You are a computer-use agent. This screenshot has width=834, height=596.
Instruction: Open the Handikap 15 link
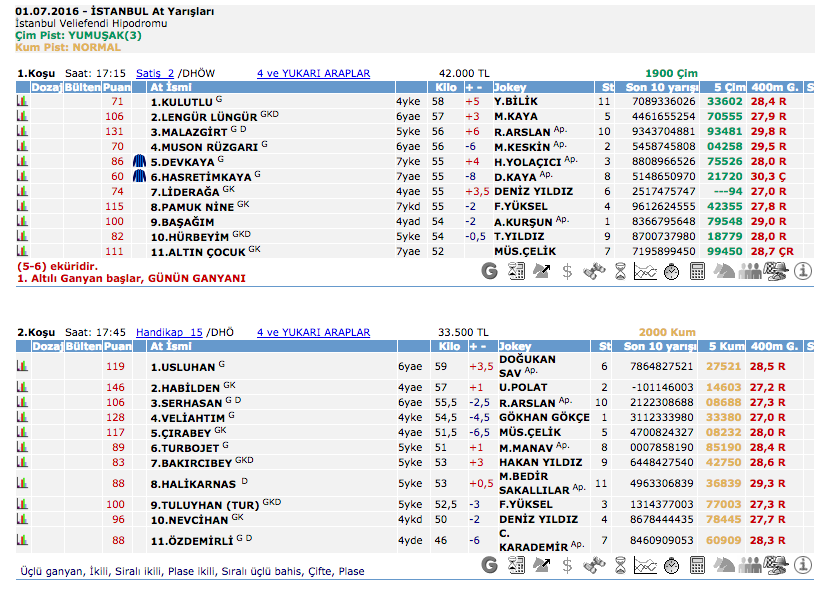pyautogui.click(x=169, y=332)
